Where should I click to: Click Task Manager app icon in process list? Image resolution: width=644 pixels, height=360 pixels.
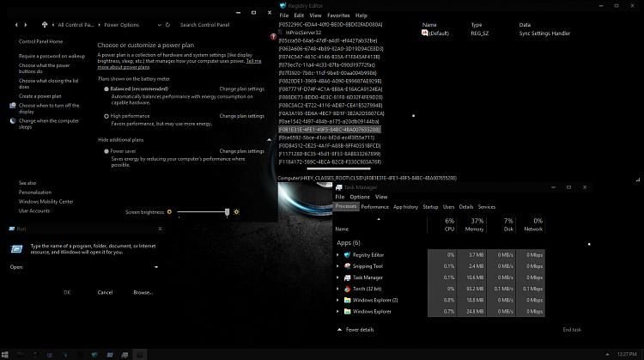[x=348, y=278]
